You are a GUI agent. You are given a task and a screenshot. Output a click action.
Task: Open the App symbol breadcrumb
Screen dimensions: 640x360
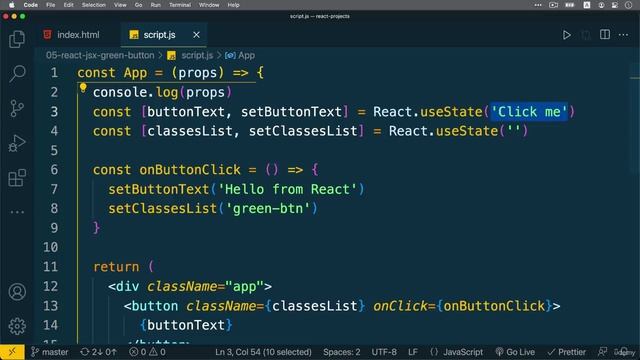coord(240,55)
